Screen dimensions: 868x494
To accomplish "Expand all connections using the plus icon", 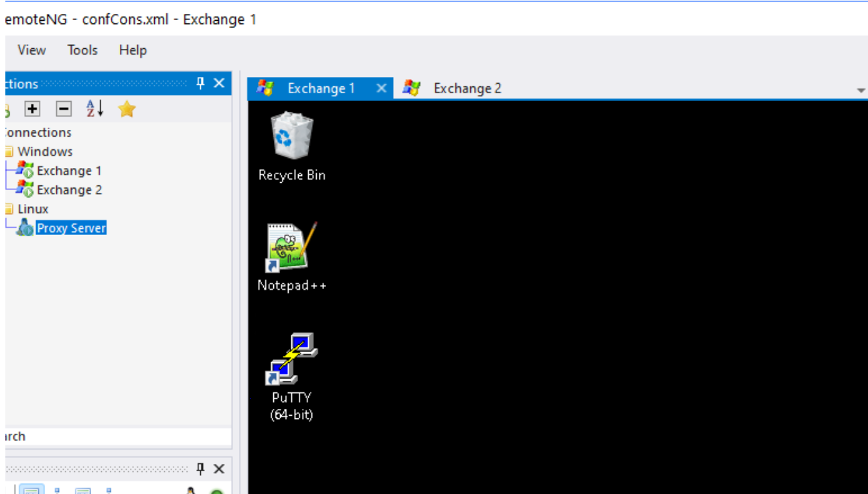I will (31, 108).
